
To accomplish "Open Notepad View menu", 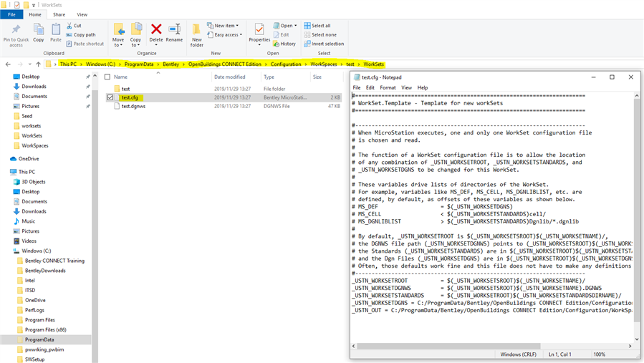I will coord(407,87).
